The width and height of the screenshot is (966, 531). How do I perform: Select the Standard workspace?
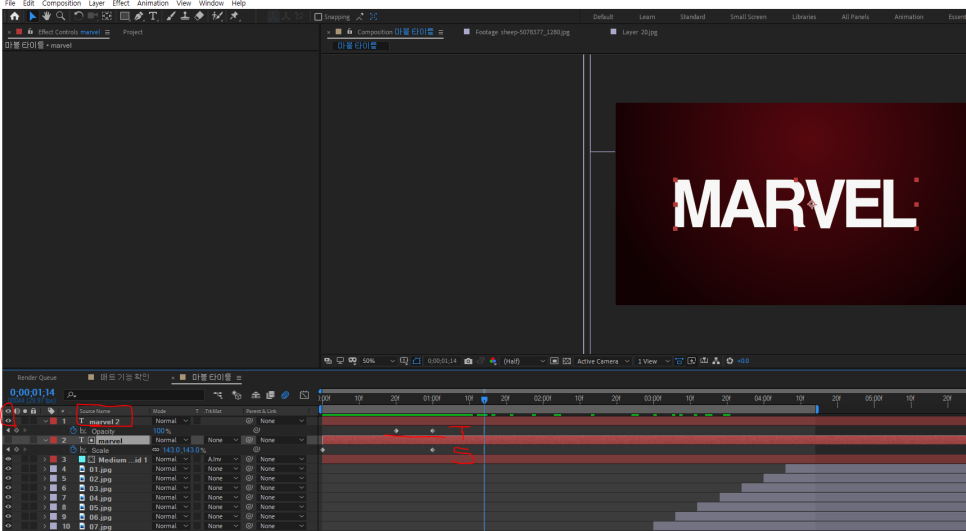click(692, 17)
